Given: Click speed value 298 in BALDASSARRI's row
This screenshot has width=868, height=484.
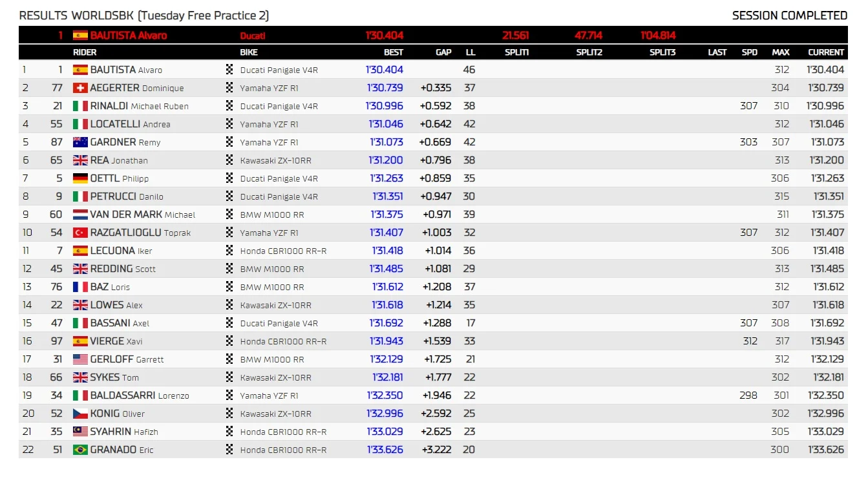Looking at the screenshot, I should 748,395.
